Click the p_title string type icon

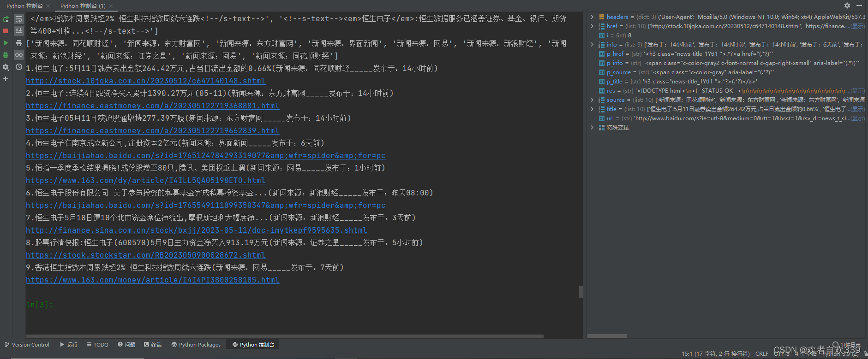(x=602, y=82)
